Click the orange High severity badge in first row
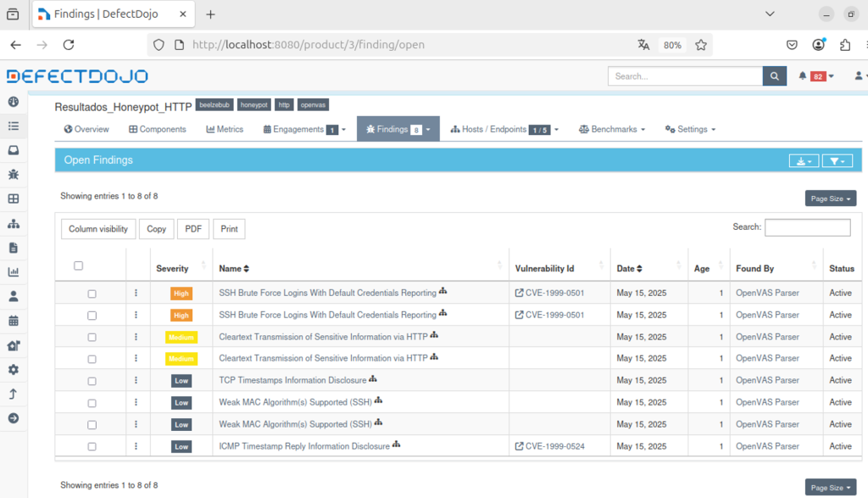 [181, 294]
